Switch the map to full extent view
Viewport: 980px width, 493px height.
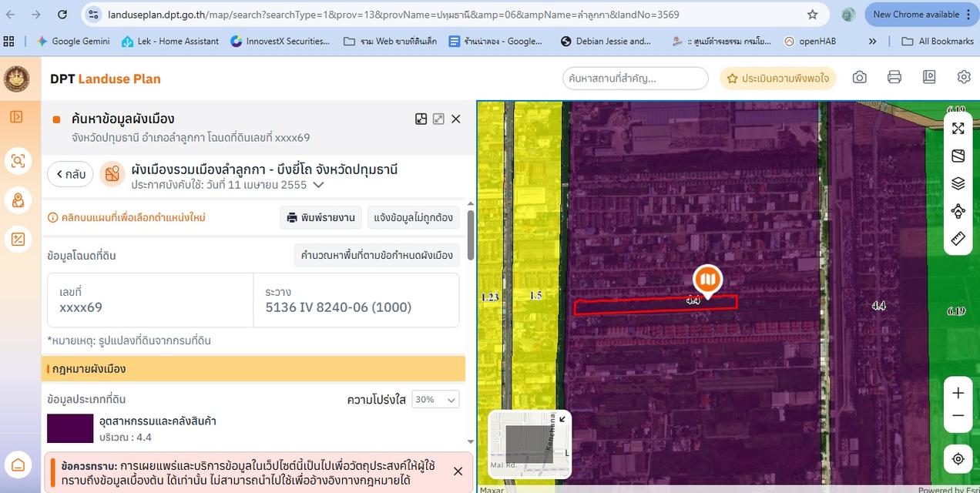(958, 128)
